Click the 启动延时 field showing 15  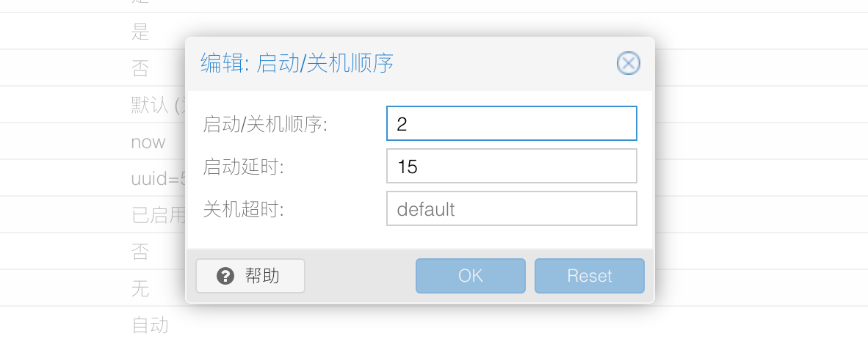coord(512,166)
